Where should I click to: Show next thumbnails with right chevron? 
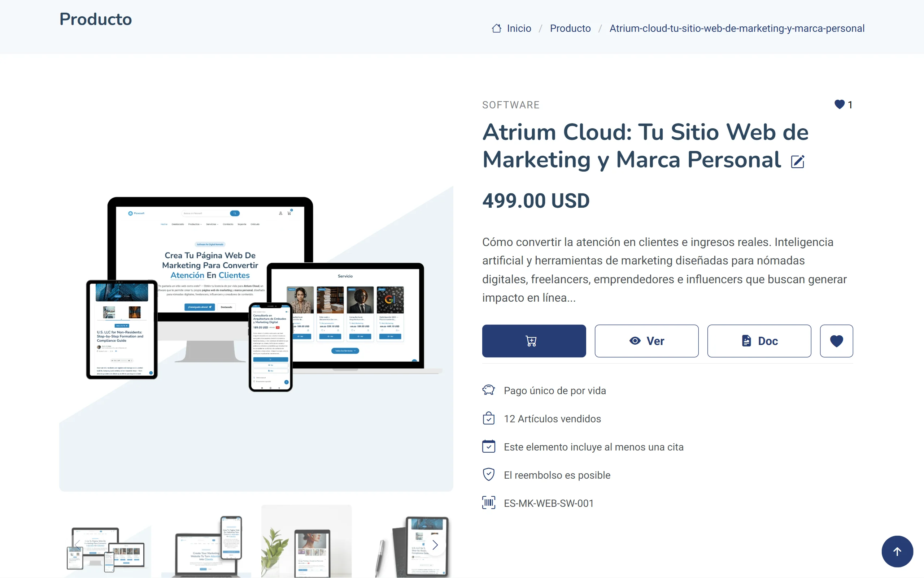point(435,545)
